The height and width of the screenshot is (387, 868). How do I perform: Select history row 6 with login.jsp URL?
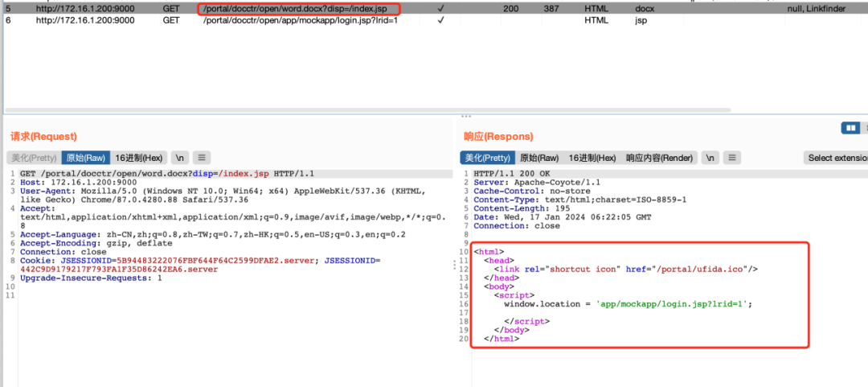434,20
